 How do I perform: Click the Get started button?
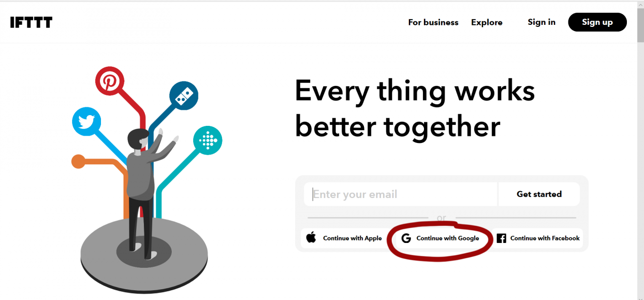pyautogui.click(x=539, y=194)
